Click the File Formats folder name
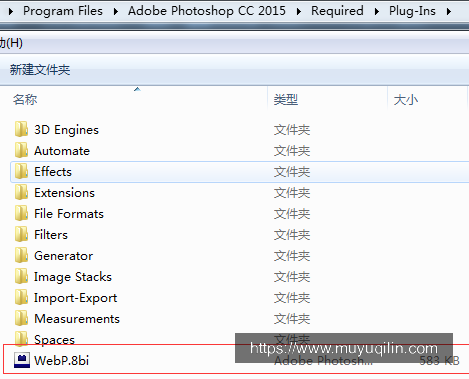Screen dimensions: 469x379 click(x=69, y=214)
